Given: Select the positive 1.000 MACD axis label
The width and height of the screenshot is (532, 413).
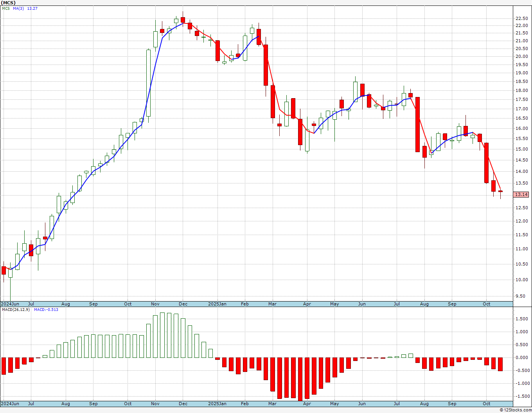Looking at the screenshot, I should [522, 332].
